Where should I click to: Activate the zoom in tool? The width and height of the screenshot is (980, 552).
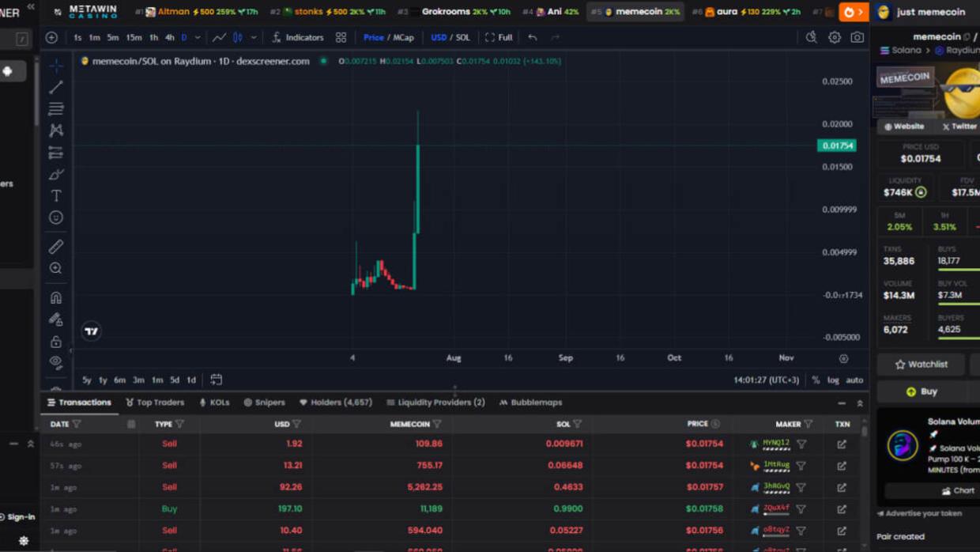[55, 268]
